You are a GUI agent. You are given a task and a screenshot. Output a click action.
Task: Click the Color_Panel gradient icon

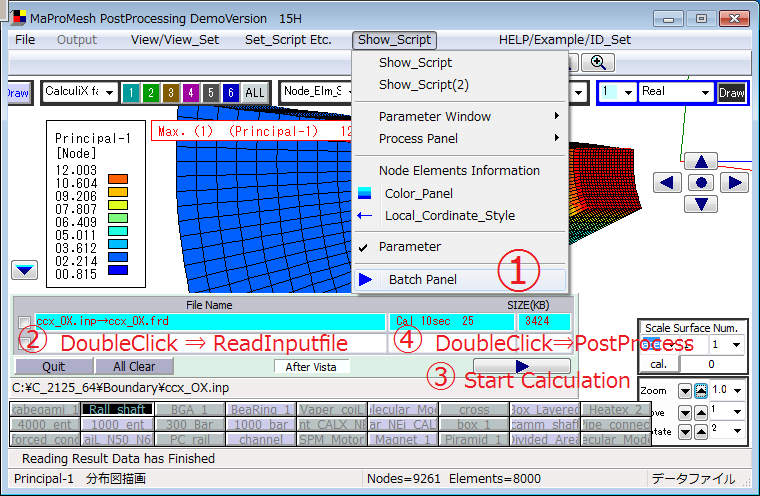[x=364, y=193]
